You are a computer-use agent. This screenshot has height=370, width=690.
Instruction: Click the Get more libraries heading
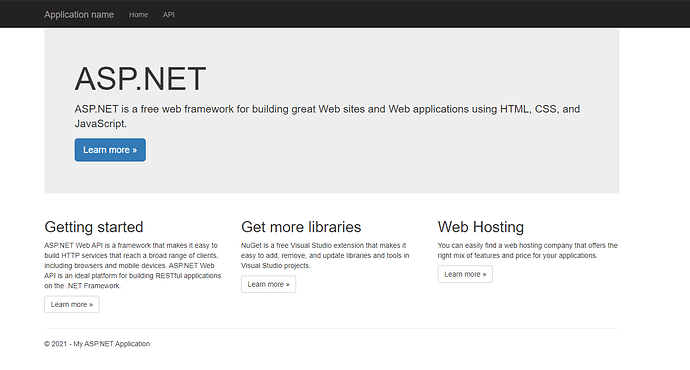301,227
